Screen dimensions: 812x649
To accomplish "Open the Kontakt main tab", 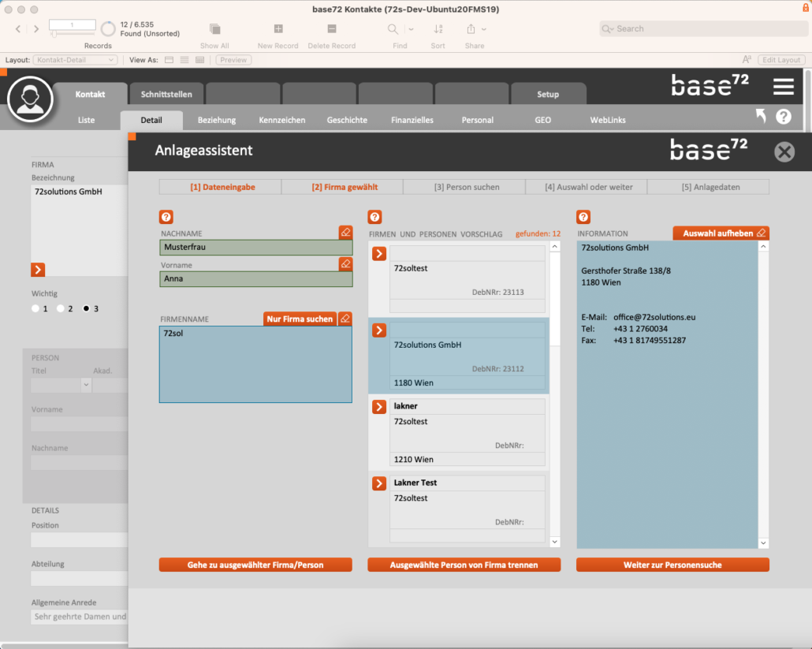I will pyautogui.click(x=90, y=95).
